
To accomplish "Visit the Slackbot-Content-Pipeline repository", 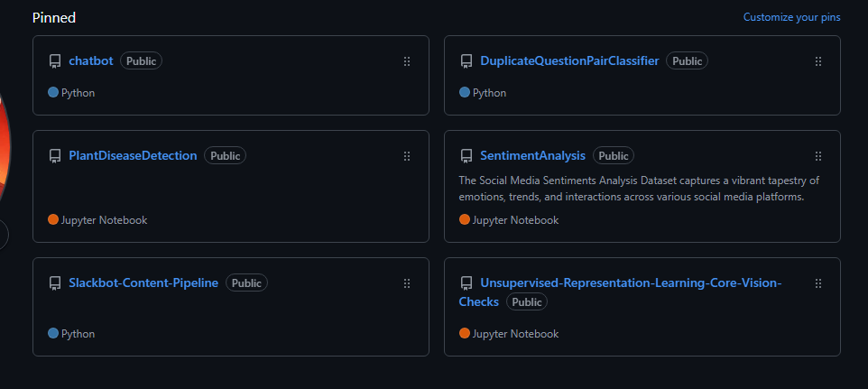I will 143,282.
